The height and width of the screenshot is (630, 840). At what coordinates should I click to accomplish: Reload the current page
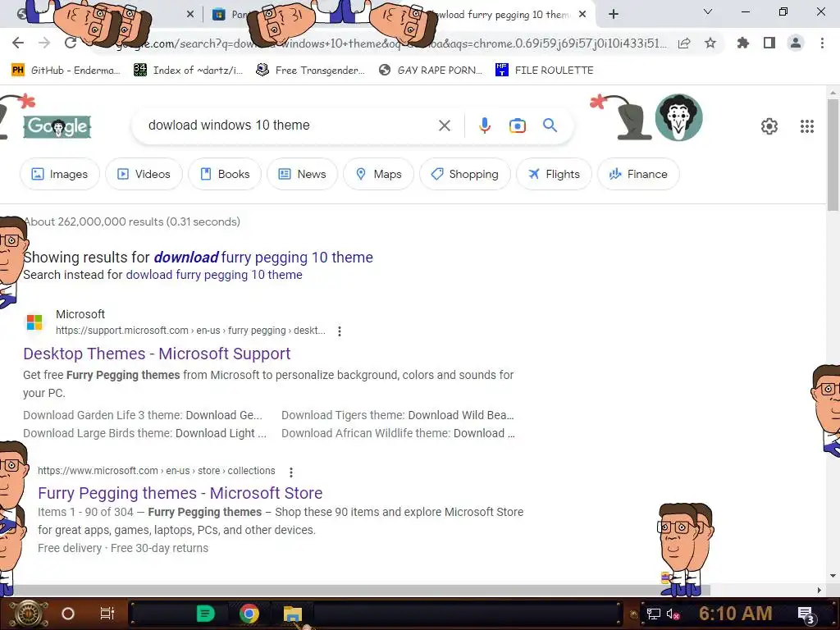(x=71, y=43)
